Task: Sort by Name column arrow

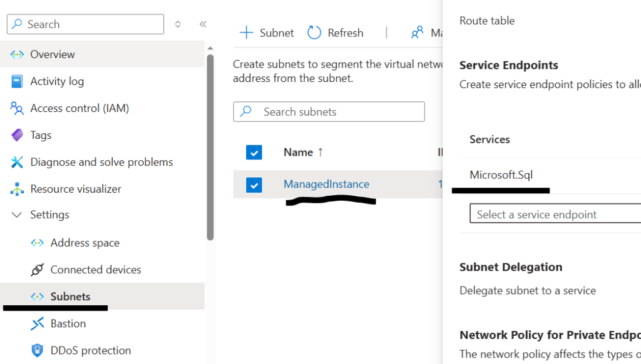Action: pos(320,153)
